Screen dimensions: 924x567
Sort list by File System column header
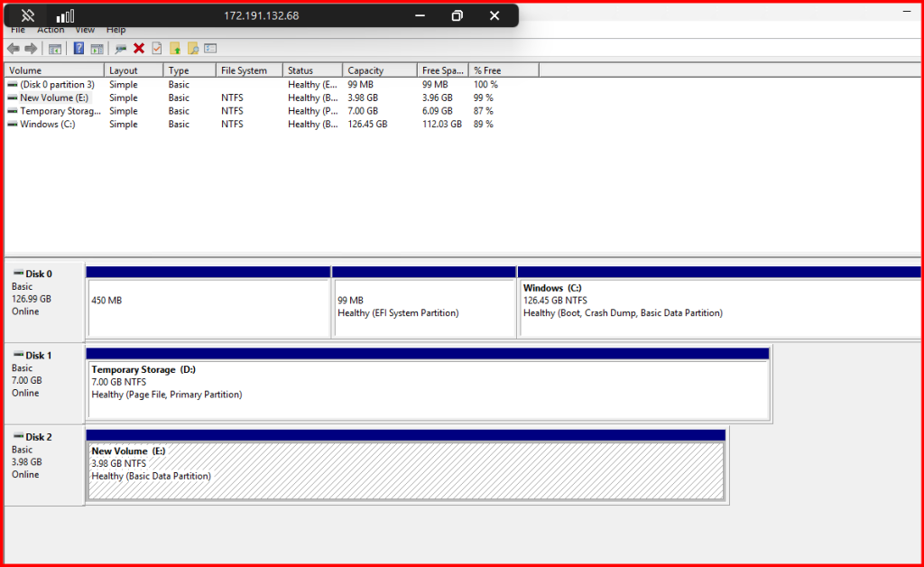pyautogui.click(x=249, y=70)
